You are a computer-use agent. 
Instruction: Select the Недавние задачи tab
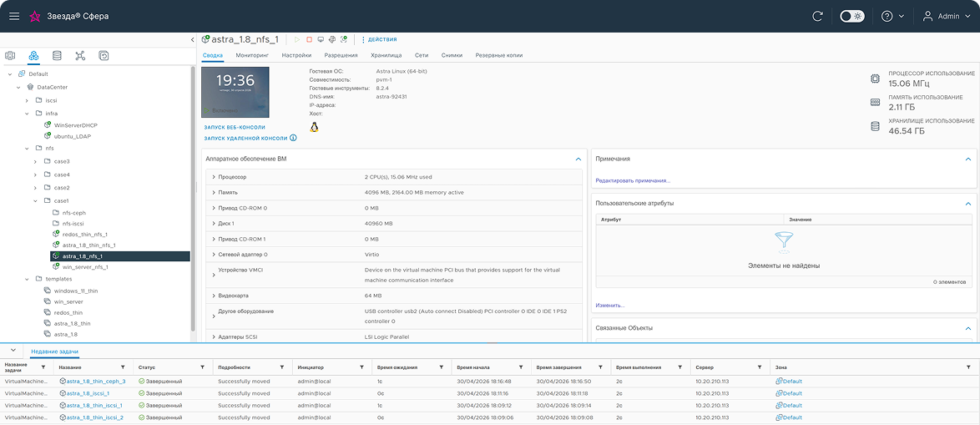pos(55,352)
